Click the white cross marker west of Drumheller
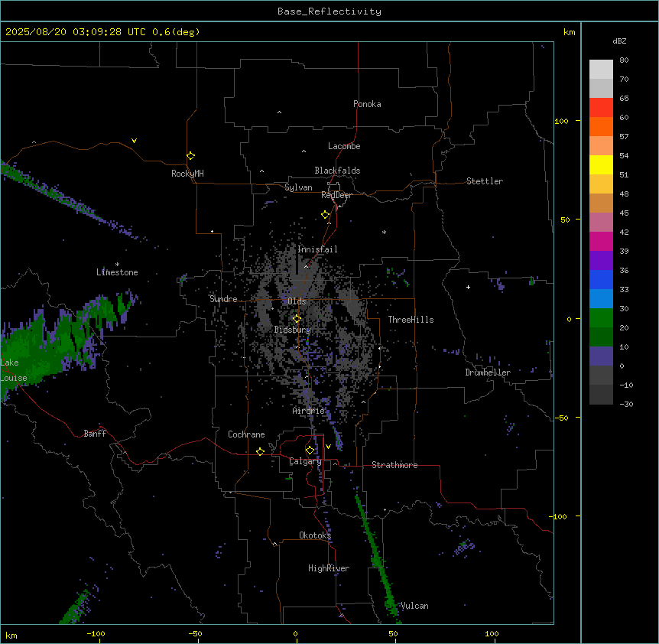 468,287
